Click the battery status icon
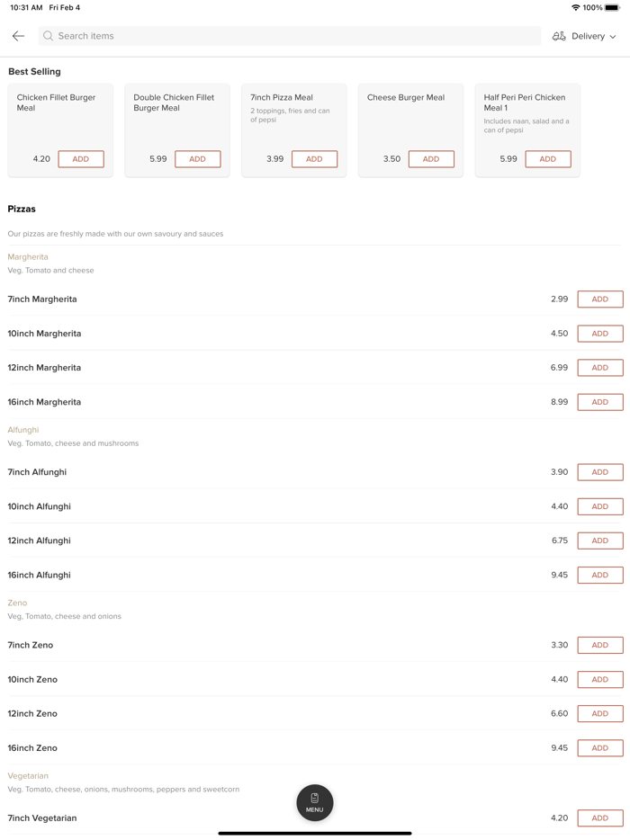Image resolution: width=630 pixels, height=840 pixels. (x=612, y=7)
